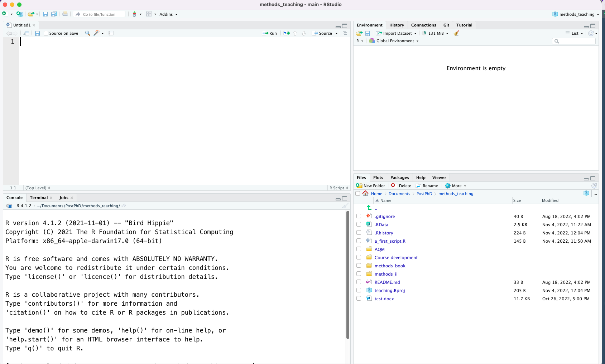Select the magnifying glass Find/Replace icon
605x364 pixels.
(x=87, y=33)
